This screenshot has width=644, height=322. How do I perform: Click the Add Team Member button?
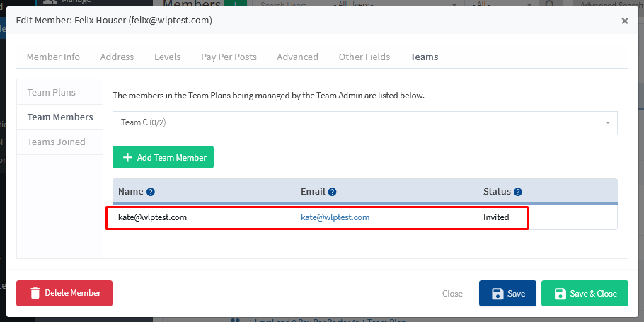[x=163, y=157]
